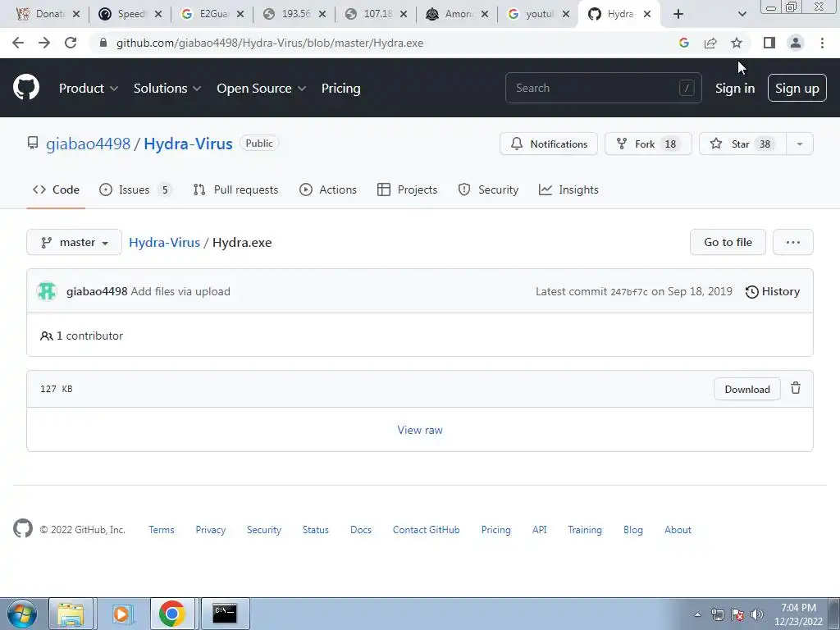This screenshot has height=630, width=840.
Task: Open the Terms footer link
Action: click(x=162, y=530)
